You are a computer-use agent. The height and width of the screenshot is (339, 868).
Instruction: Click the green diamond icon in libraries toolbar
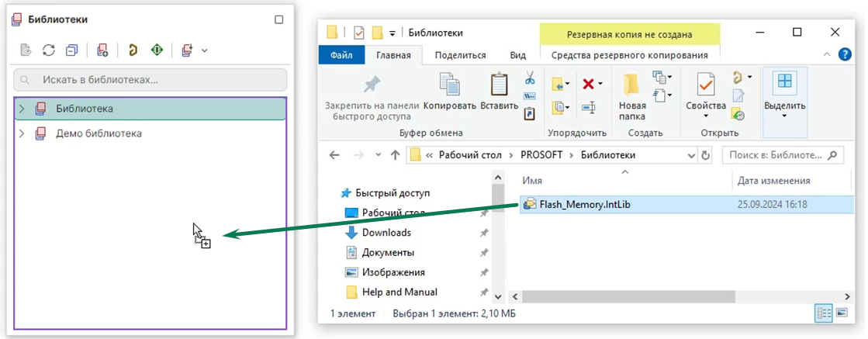pos(157,50)
